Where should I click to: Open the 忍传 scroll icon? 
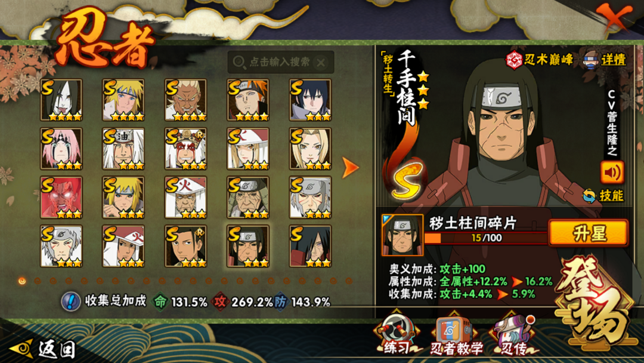pos(513,334)
